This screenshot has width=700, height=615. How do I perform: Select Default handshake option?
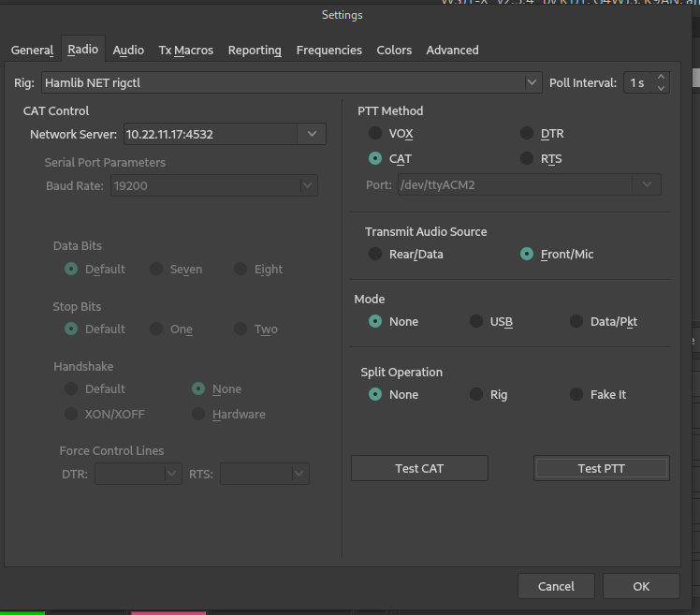pyautogui.click(x=95, y=388)
